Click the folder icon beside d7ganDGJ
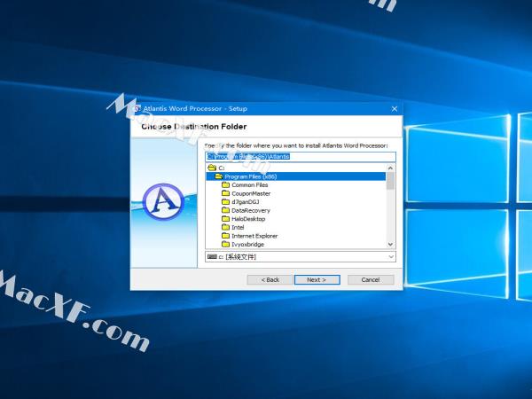Screen dimensions: 532x399 point(225,201)
